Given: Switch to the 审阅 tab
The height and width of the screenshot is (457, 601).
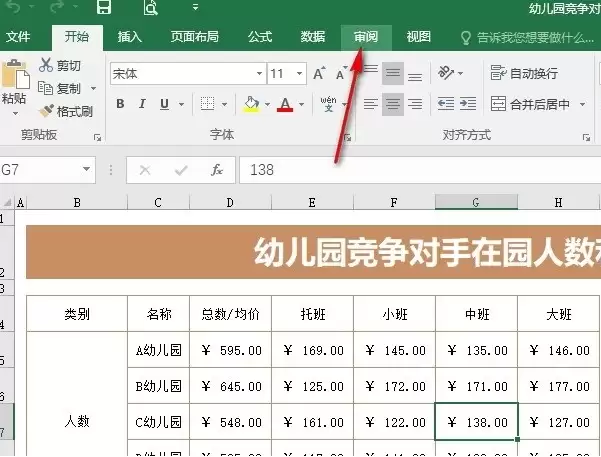Looking at the screenshot, I should click(x=366, y=37).
